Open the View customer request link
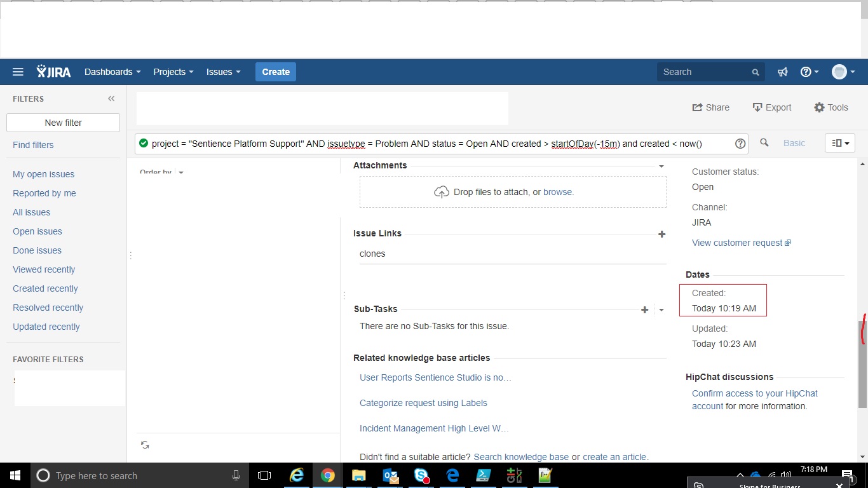The width and height of the screenshot is (868, 488). pos(741,243)
